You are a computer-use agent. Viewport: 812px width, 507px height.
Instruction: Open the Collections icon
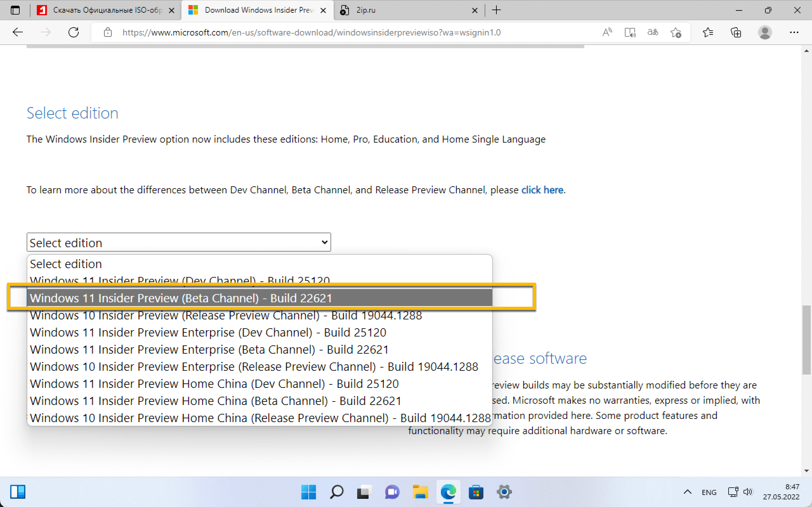pyautogui.click(x=736, y=33)
